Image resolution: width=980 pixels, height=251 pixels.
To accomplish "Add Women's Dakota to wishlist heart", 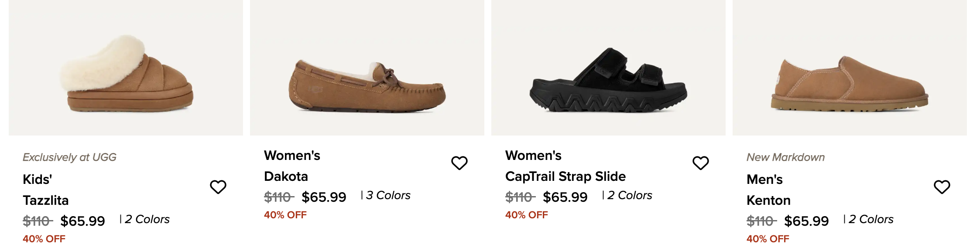I will coord(459,163).
